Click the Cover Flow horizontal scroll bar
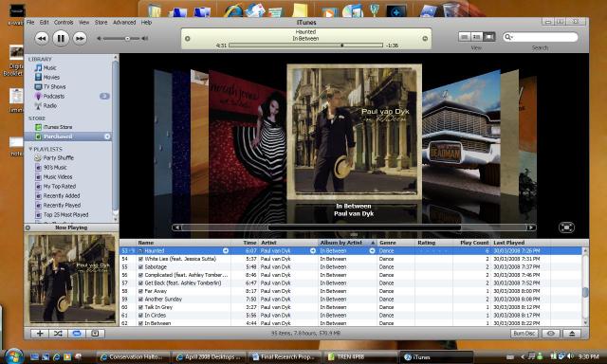Image resolution: width=607 pixels, height=364 pixels. point(354,227)
